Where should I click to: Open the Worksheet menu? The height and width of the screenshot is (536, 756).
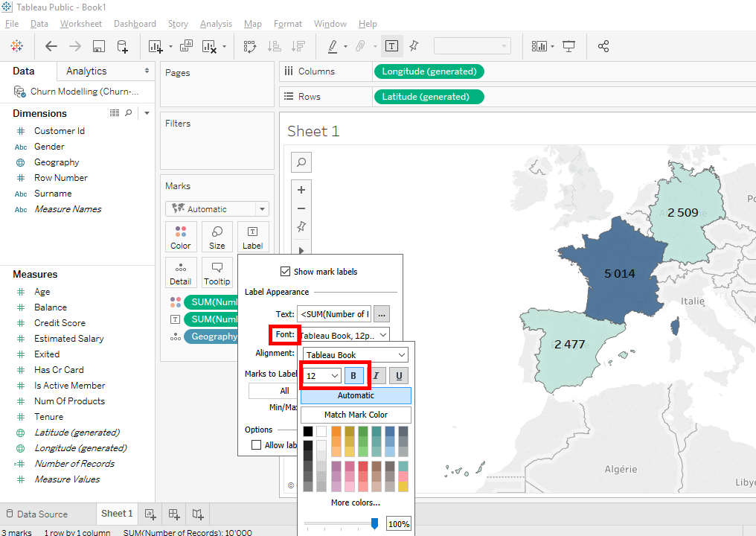tap(81, 24)
